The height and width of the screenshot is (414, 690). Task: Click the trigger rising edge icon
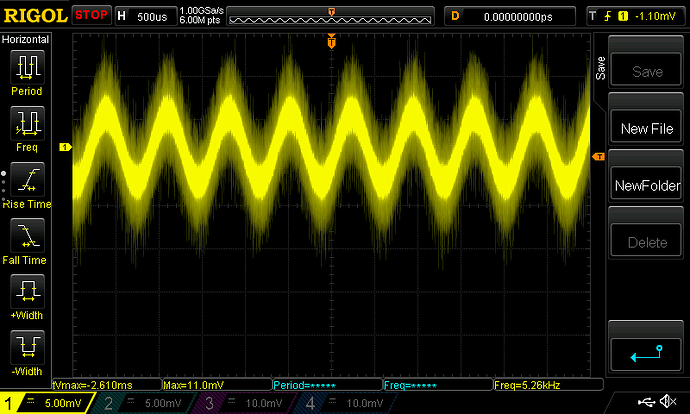pyautogui.click(x=608, y=16)
